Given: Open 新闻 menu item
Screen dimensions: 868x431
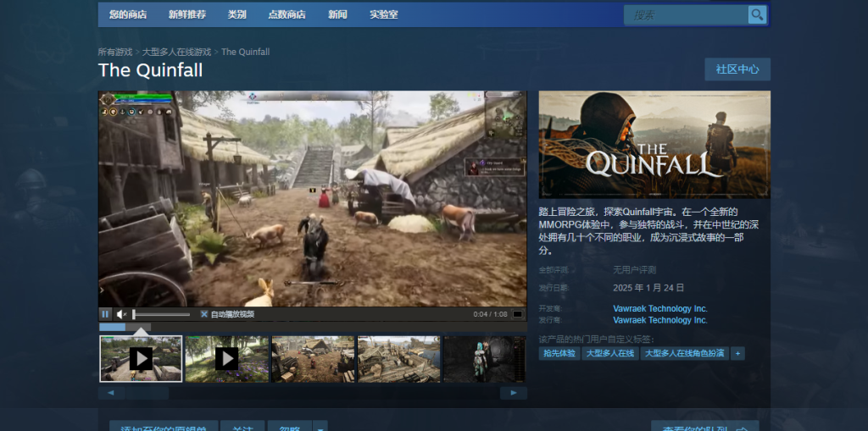Looking at the screenshot, I should point(337,15).
